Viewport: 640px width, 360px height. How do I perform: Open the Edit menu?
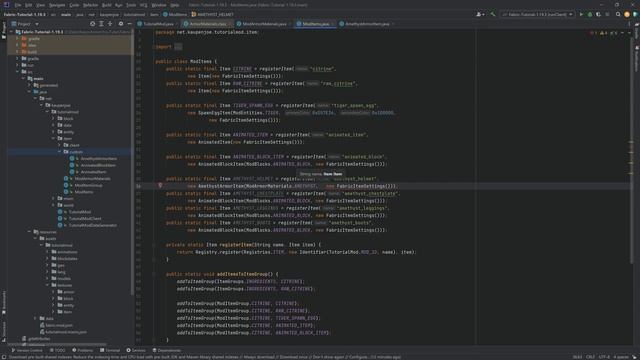click(x=29, y=5)
